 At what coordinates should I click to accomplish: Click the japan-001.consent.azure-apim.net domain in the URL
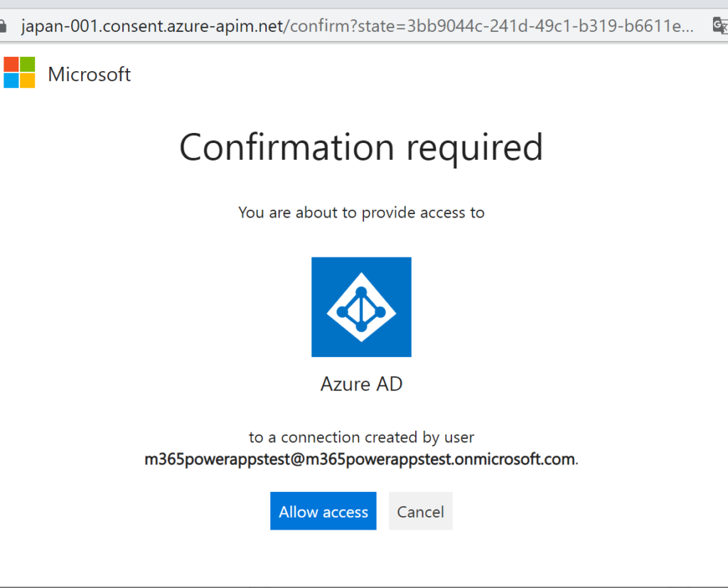click(x=151, y=27)
